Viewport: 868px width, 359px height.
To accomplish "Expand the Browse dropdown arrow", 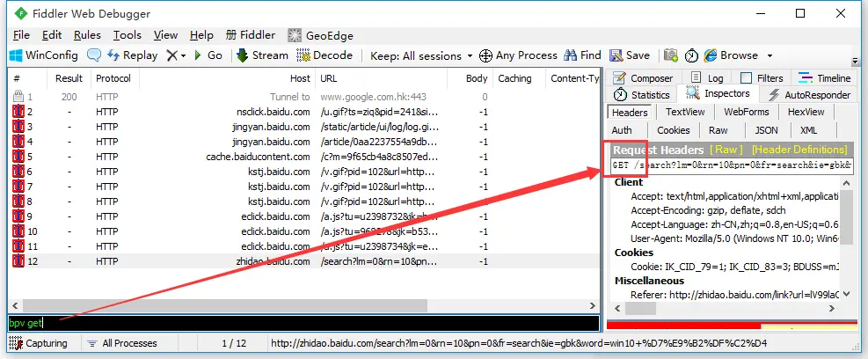I will click(x=770, y=56).
